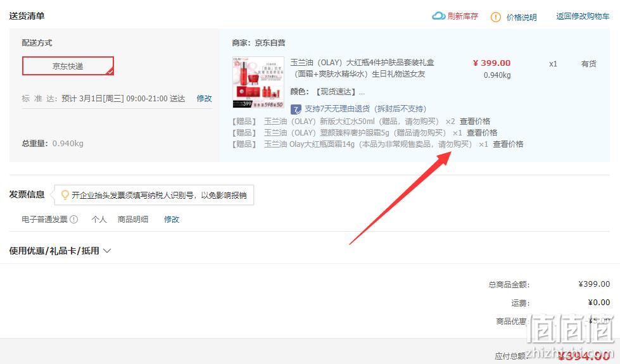The image size is (620, 364).
Task: Expand 使用优惠/礼品卡/抵用 section
Action: 60,251
